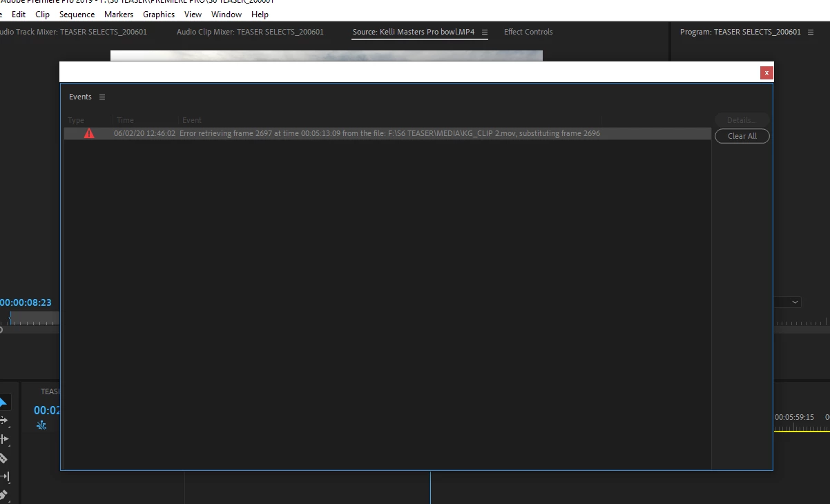The height and width of the screenshot is (504, 830).
Task: Switch to the Audio Track Mixer tab
Action: click(73, 32)
